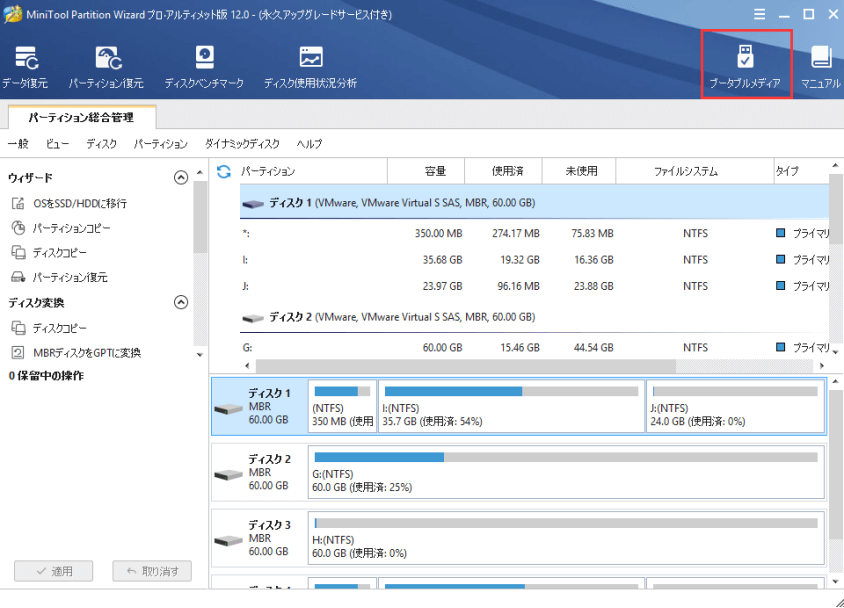Select MBRディスクをGPTに変換 option

point(76,352)
